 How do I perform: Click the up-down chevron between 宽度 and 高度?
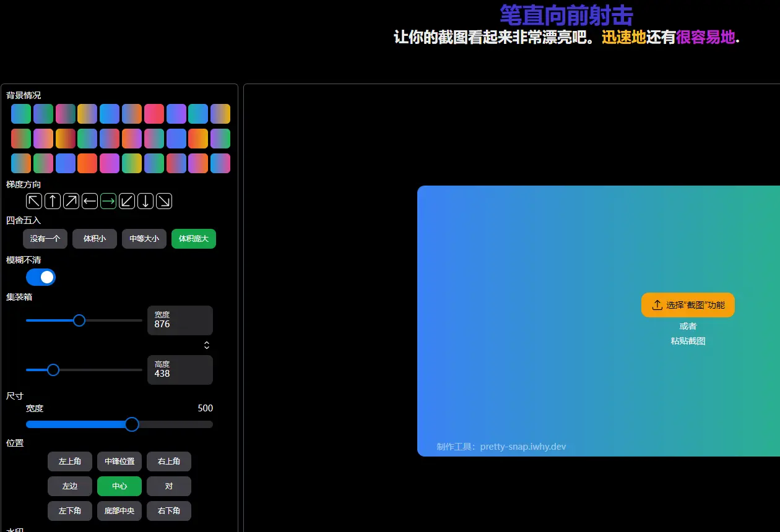point(207,345)
